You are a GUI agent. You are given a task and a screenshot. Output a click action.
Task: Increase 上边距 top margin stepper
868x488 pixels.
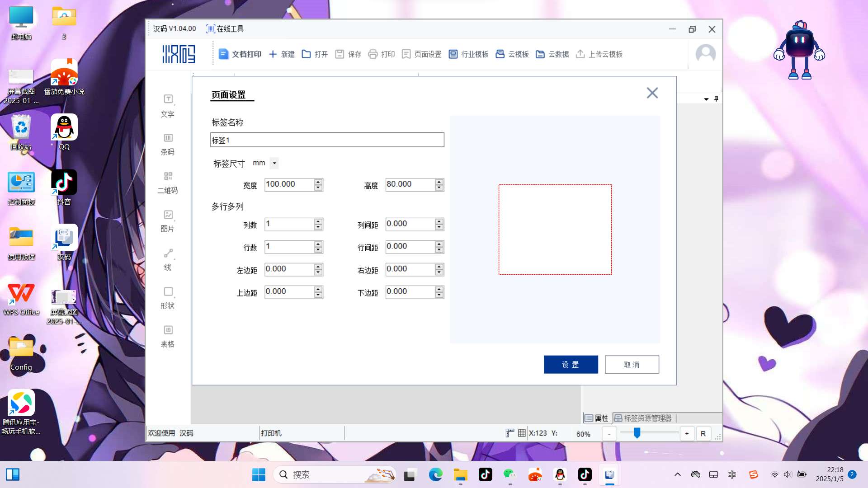(318, 289)
